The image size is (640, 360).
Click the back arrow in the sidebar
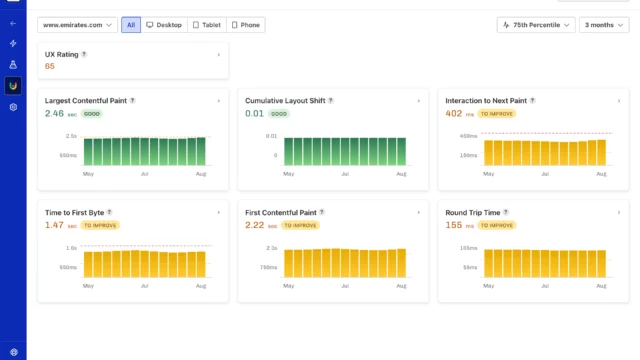(13, 24)
